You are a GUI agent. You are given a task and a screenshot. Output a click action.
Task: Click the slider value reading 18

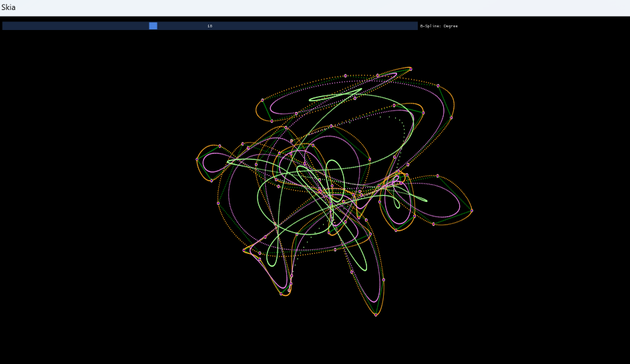point(210,26)
